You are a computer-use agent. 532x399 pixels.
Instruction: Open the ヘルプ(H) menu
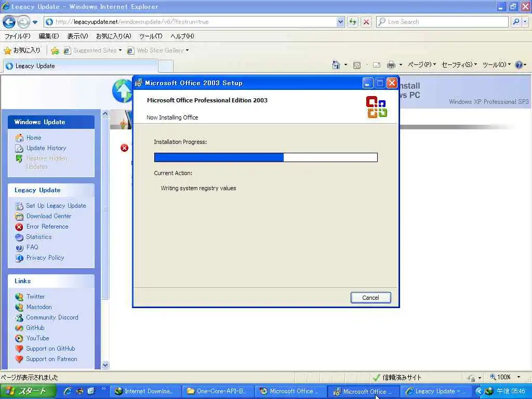click(182, 36)
